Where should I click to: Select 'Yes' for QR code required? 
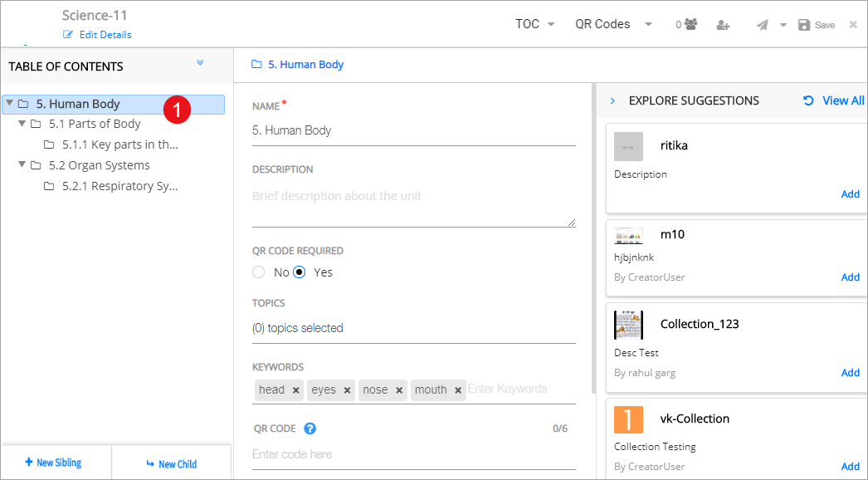pos(300,272)
